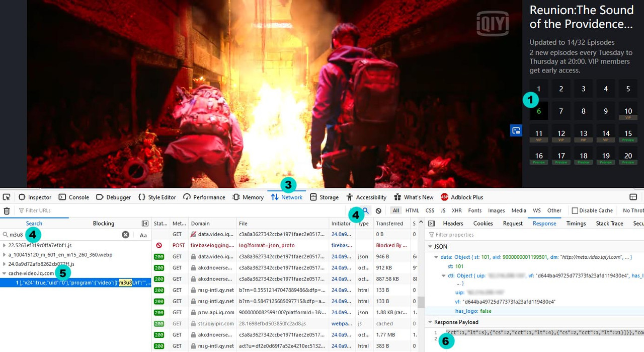The width and height of the screenshot is (644, 352).
Task: Toggle the Aa case sensitive search option
Action: click(x=143, y=235)
